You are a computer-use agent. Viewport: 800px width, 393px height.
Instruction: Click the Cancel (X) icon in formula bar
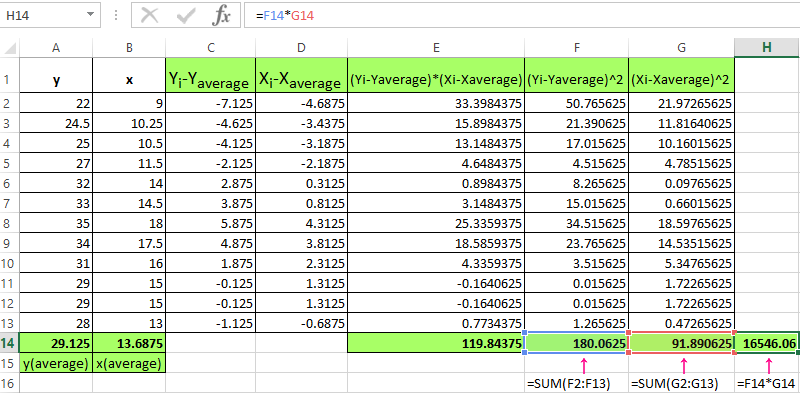(x=149, y=16)
